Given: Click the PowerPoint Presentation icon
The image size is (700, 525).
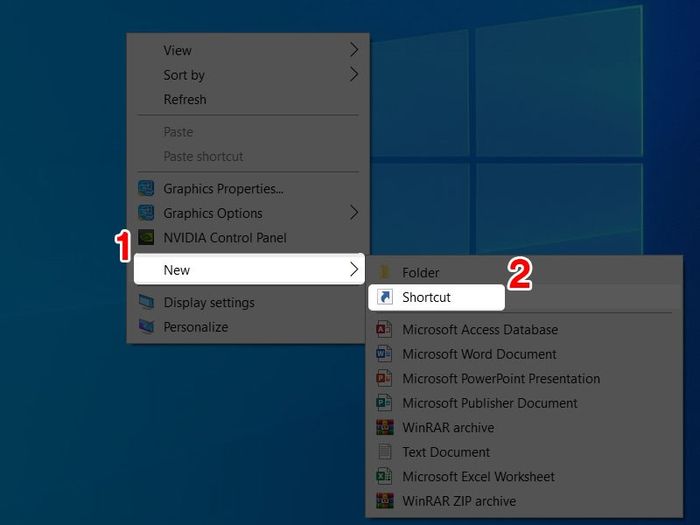Looking at the screenshot, I should pyautogui.click(x=384, y=379).
